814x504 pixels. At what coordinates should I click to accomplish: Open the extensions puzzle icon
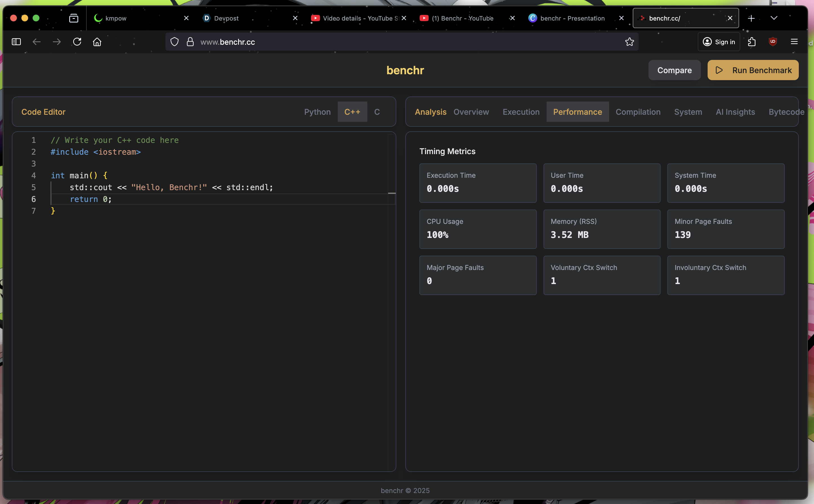coord(752,42)
